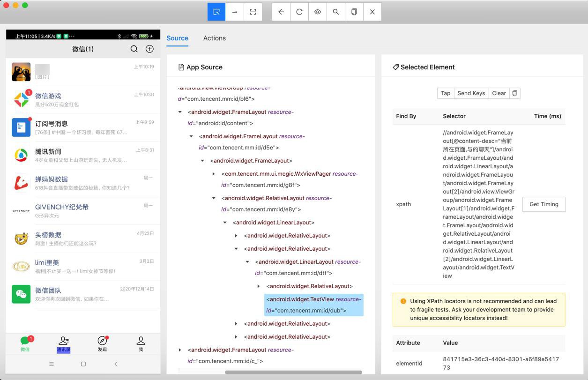Tap the search magnifier in WeChat header
588x380 pixels.
coord(134,49)
